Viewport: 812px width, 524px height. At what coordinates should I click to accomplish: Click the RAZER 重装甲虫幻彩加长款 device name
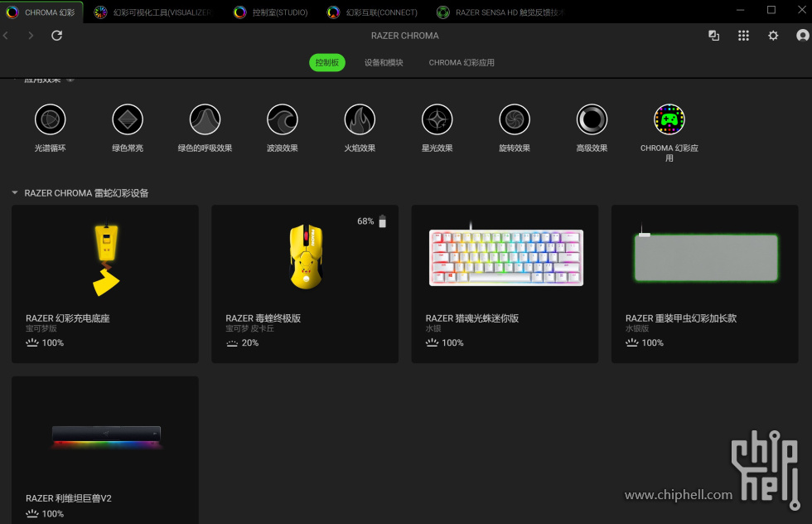tap(680, 318)
